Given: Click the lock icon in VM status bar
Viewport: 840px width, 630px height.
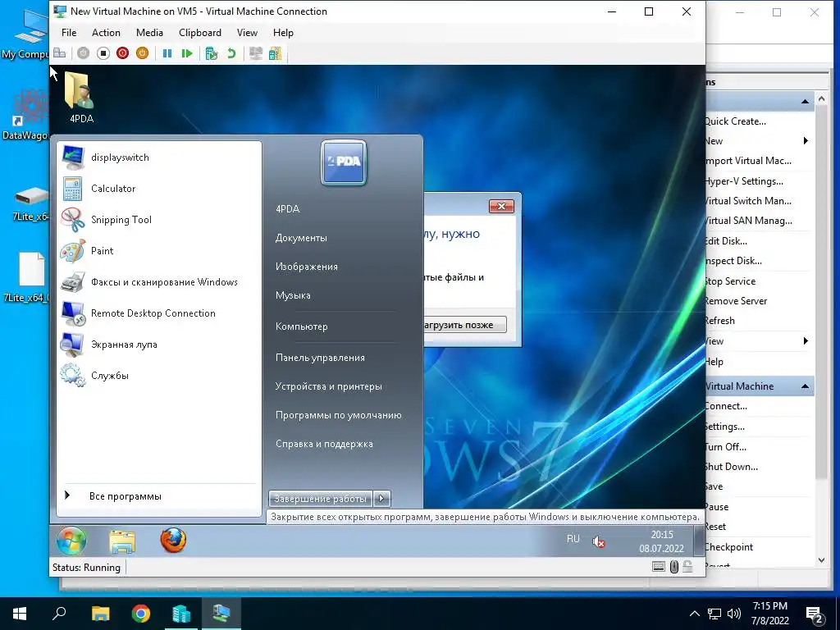Looking at the screenshot, I should pyautogui.click(x=687, y=567).
